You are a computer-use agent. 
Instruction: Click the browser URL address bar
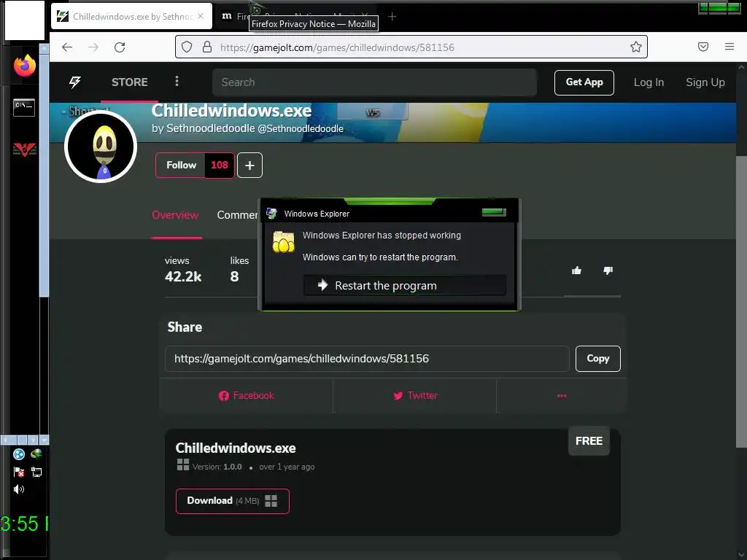click(411, 47)
